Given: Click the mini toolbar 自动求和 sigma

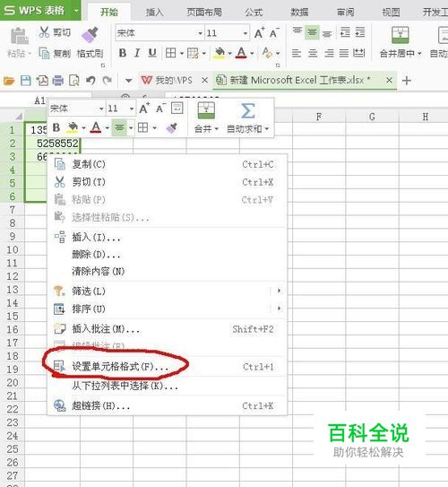Looking at the screenshot, I should (247, 111).
